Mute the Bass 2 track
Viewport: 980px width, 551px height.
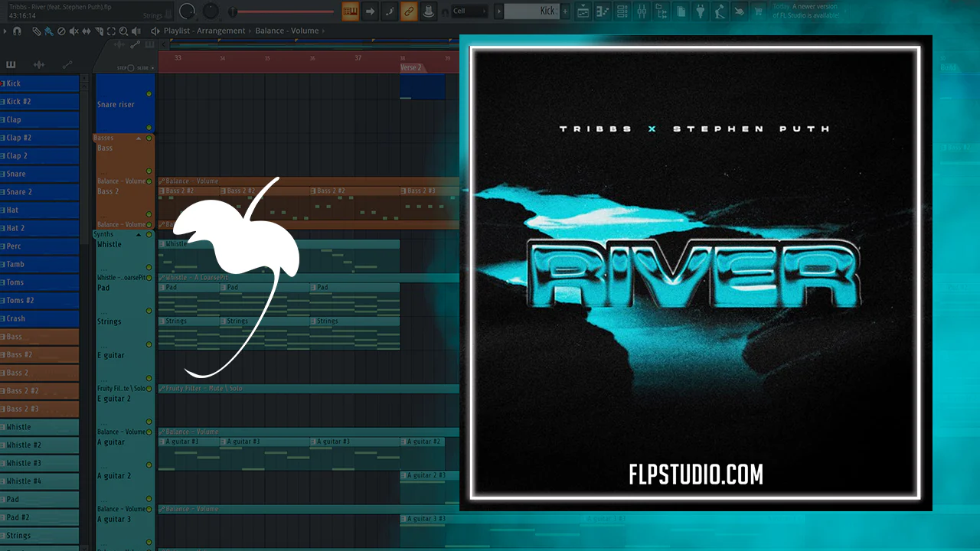149,216
